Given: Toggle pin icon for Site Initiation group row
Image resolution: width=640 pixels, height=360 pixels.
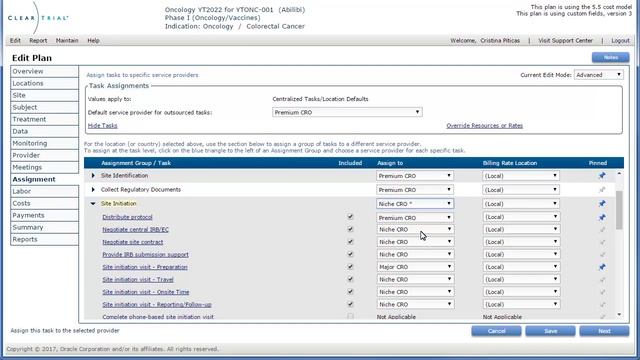Looking at the screenshot, I should (602, 204).
